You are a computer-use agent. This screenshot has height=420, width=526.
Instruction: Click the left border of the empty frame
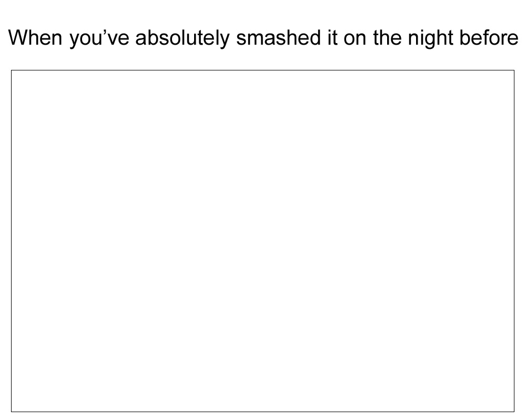[12, 241]
